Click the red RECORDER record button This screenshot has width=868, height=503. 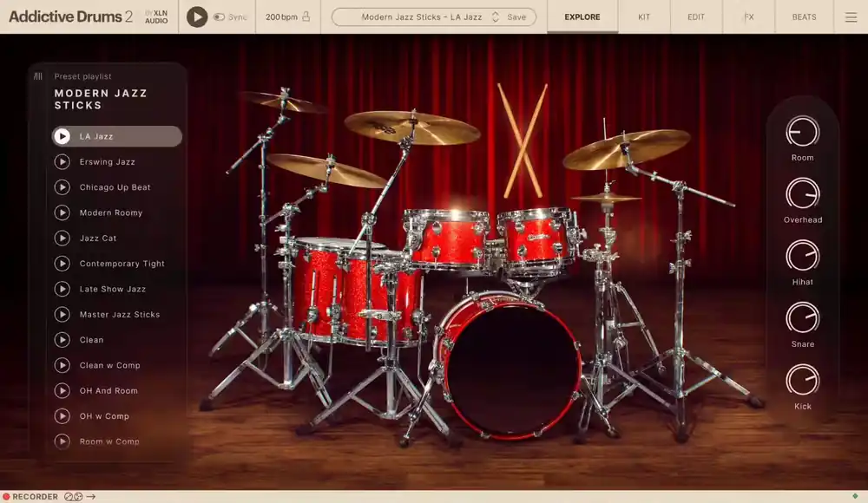click(7, 496)
